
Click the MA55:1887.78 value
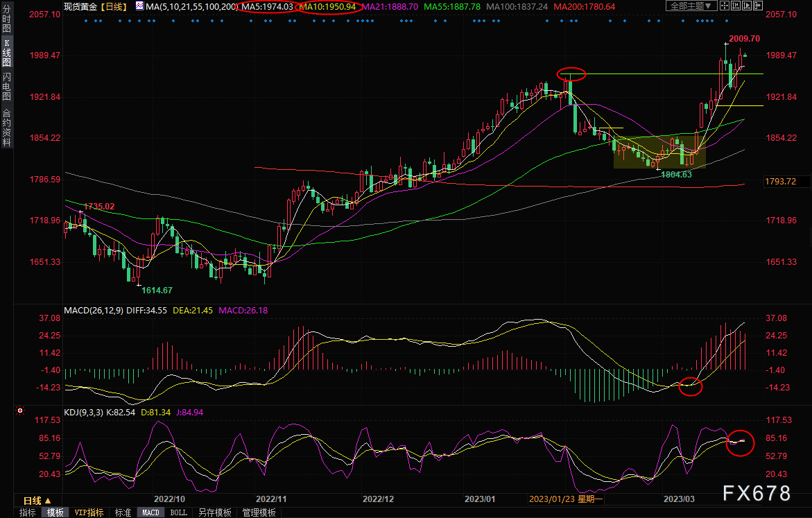pyautogui.click(x=452, y=7)
